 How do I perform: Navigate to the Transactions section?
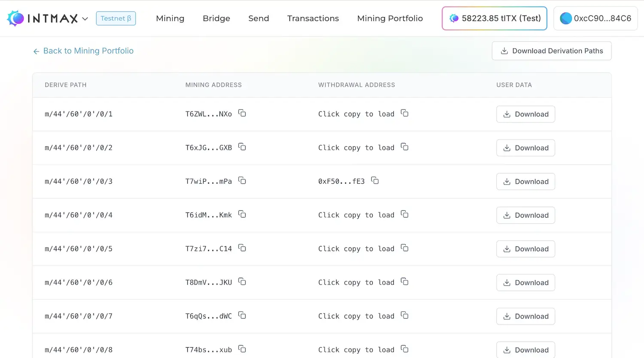(313, 18)
